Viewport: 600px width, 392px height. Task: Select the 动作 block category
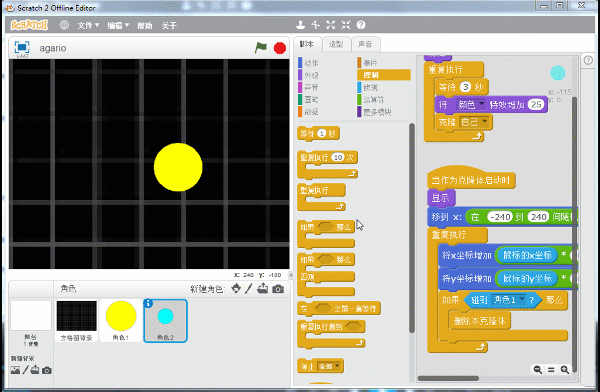pyautogui.click(x=308, y=63)
